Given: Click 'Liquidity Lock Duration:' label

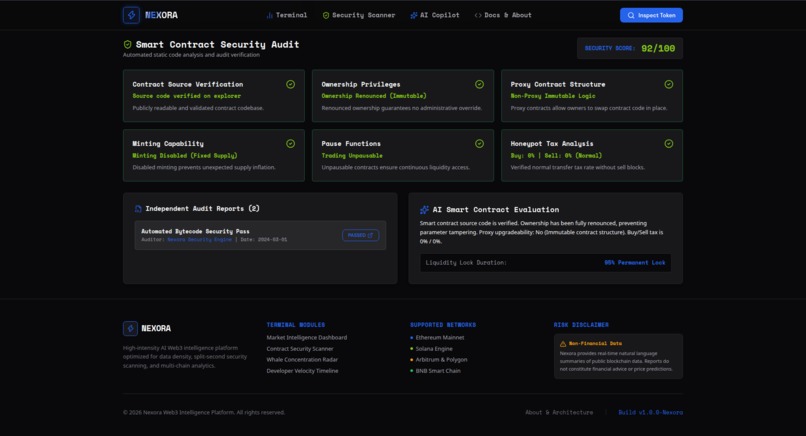Looking at the screenshot, I should [x=466, y=263].
